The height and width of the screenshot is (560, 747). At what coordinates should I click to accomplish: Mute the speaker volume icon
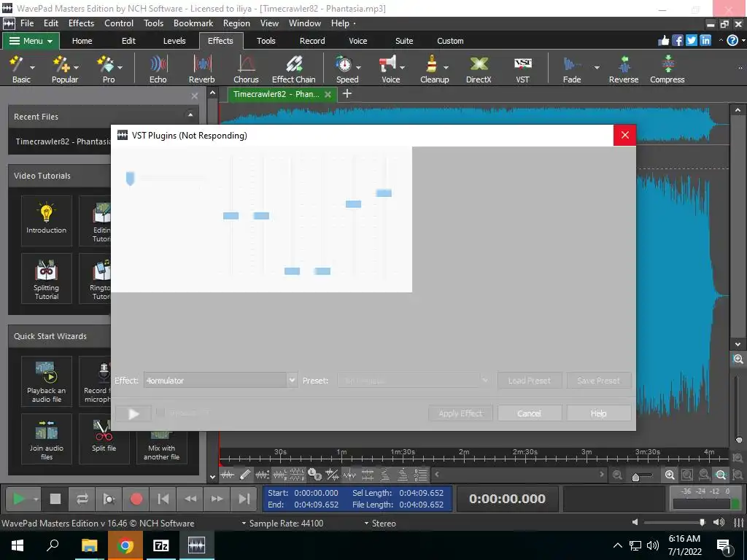(x=635, y=522)
